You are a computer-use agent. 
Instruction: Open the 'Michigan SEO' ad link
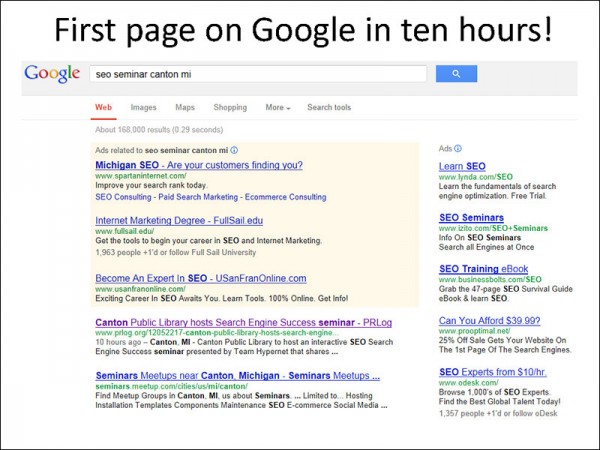click(x=198, y=165)
